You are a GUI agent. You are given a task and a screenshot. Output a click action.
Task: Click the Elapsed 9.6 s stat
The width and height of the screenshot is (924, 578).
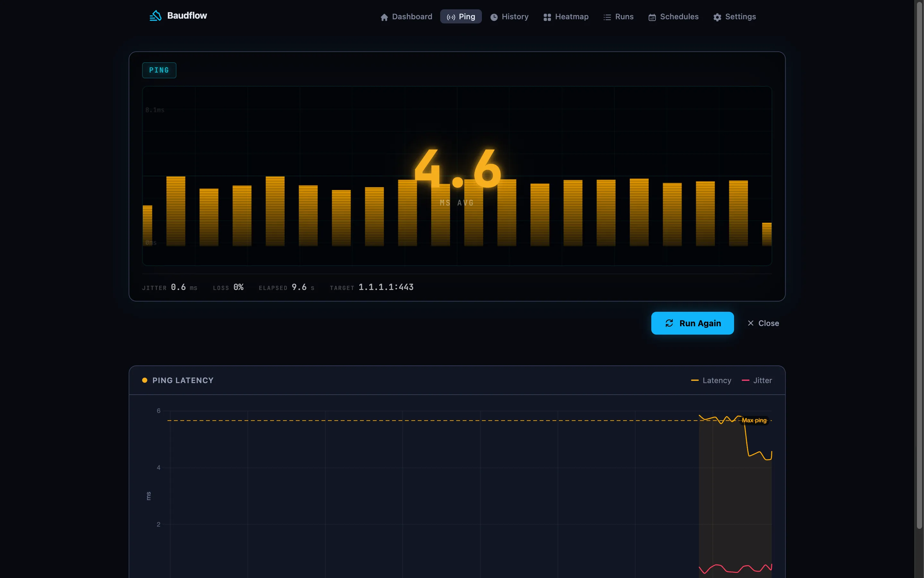click(287, 287)
